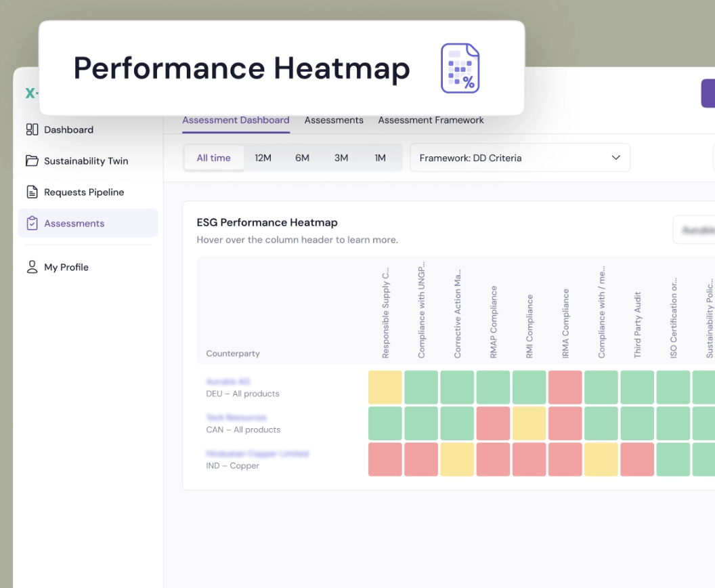Screen dimensions: 715x588
Task: Click the Responsible Supply C... column header
Action: pos(385,312)
